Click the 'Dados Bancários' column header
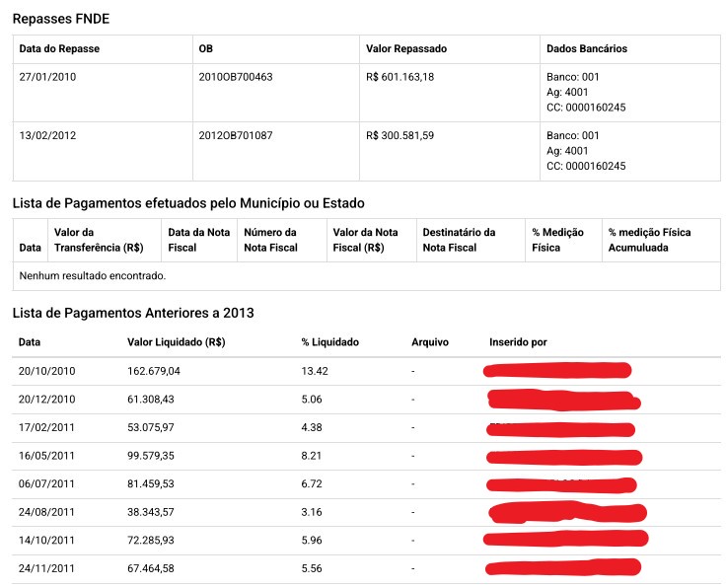 point(586,48)
